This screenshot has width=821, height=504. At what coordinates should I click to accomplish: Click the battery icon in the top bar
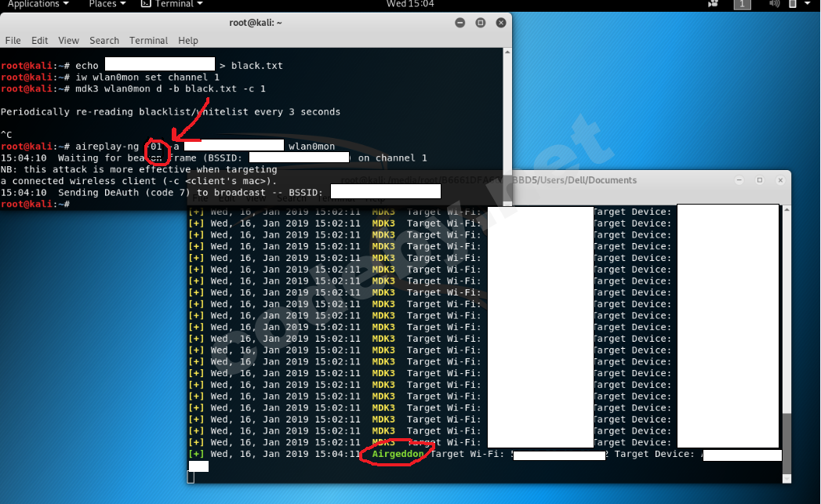pyautogui.click(x=793, y=4)
